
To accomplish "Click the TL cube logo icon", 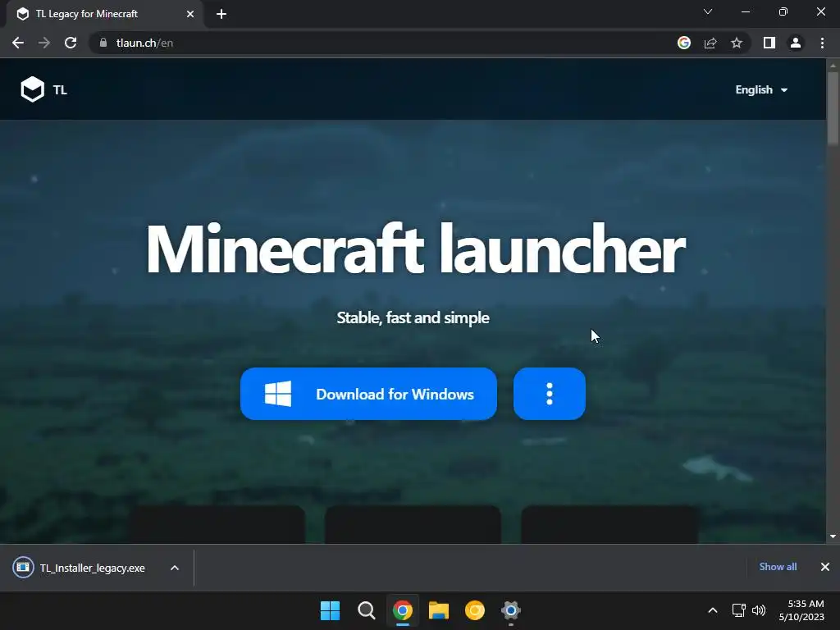I will (32, 89).
